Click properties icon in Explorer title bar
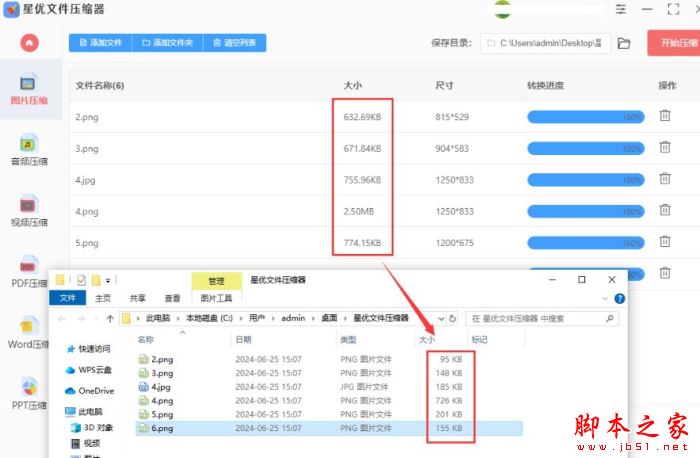This screenshot has width=700, height=458. tap(81, 280)
